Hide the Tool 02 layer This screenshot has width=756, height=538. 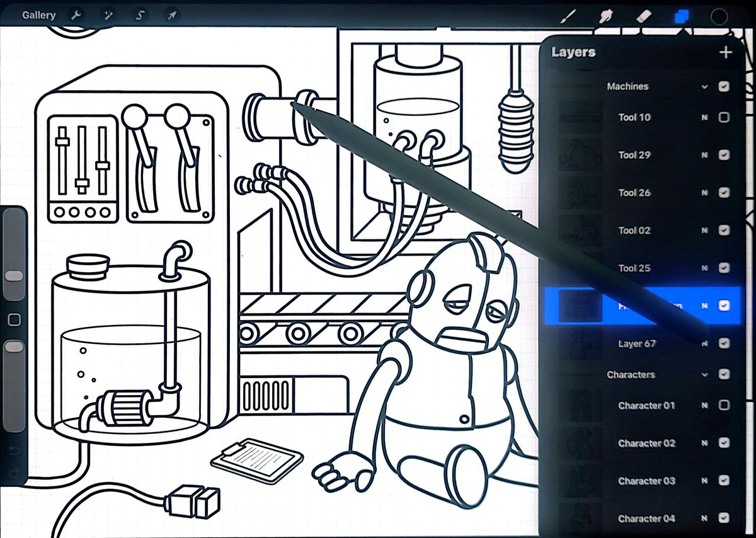pos(724,231)
